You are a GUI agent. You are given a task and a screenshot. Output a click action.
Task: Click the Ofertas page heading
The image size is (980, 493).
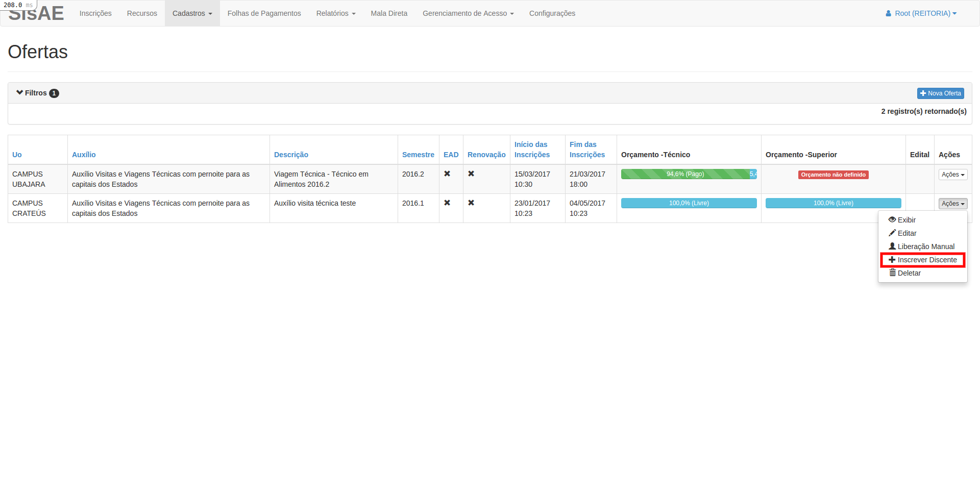[38, 52]
